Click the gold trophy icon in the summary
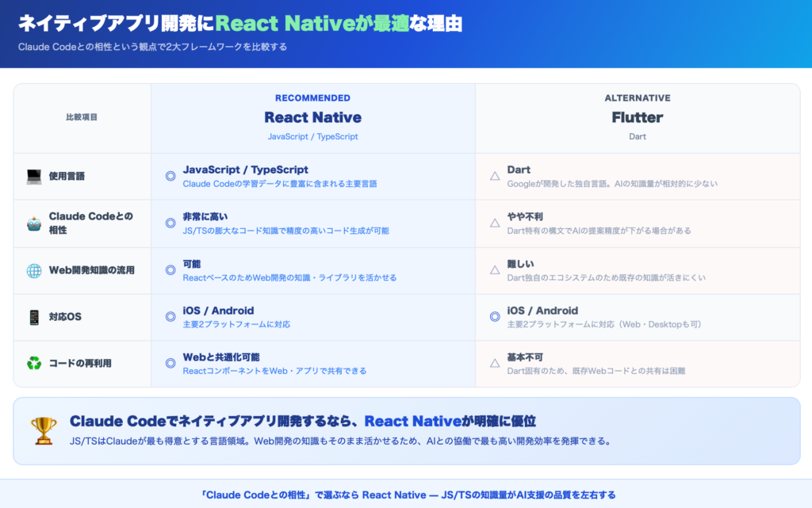812x508 pixels. click(x=44, y=430)
